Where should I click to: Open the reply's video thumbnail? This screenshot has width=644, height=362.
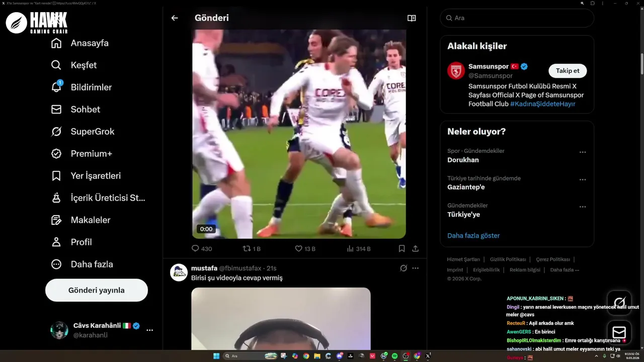click(x=281, y=319)
